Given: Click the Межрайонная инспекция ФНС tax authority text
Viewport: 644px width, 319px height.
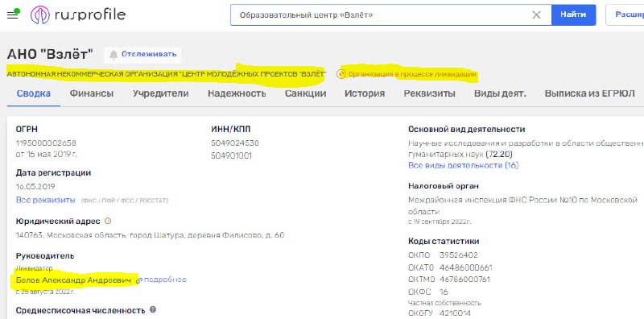Looking at the screenshot, I should 522,206.
